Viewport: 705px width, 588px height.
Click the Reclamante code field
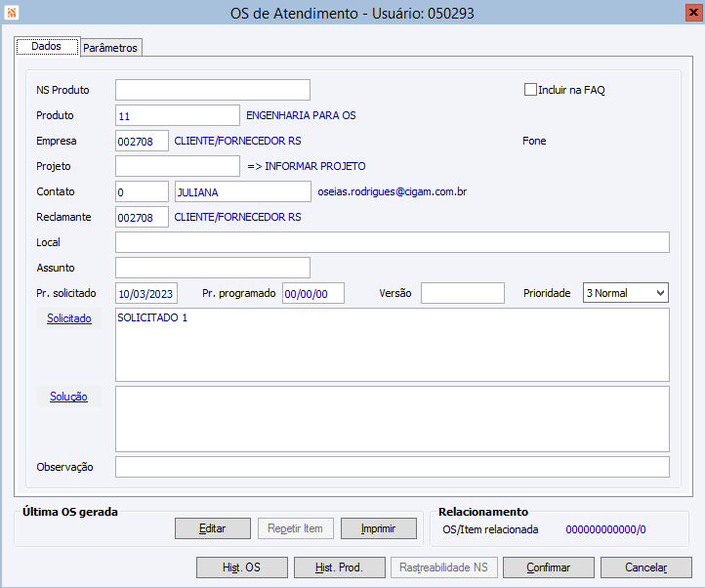click(x=143, y=217)
